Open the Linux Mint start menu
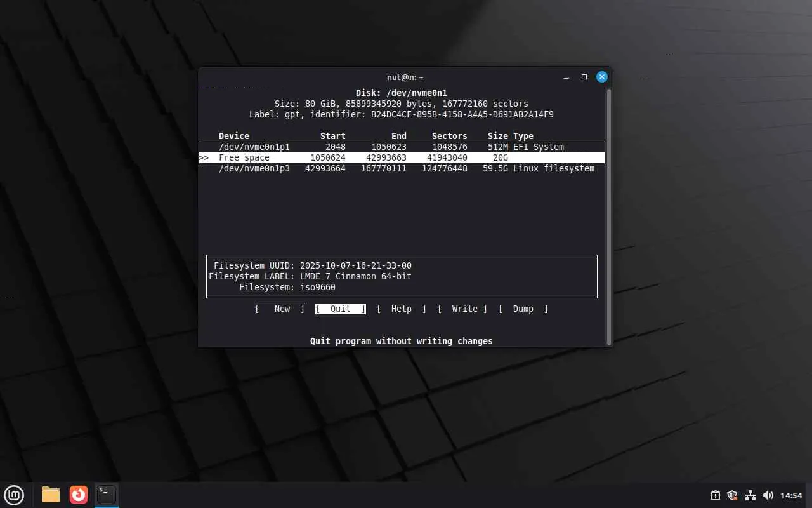Viewport: 812px width, 508px height. (14, 495)
